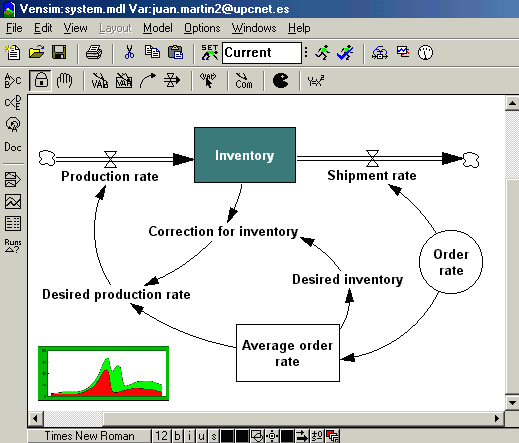Open the Model menu
Viewport: 519px width, 443px height.
click(158, 28)
